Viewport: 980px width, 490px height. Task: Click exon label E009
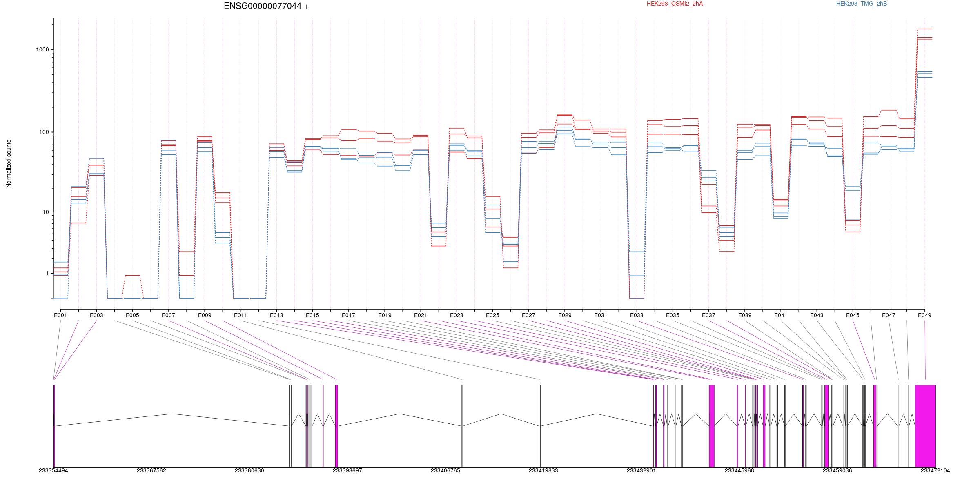[x=205, y=315]
